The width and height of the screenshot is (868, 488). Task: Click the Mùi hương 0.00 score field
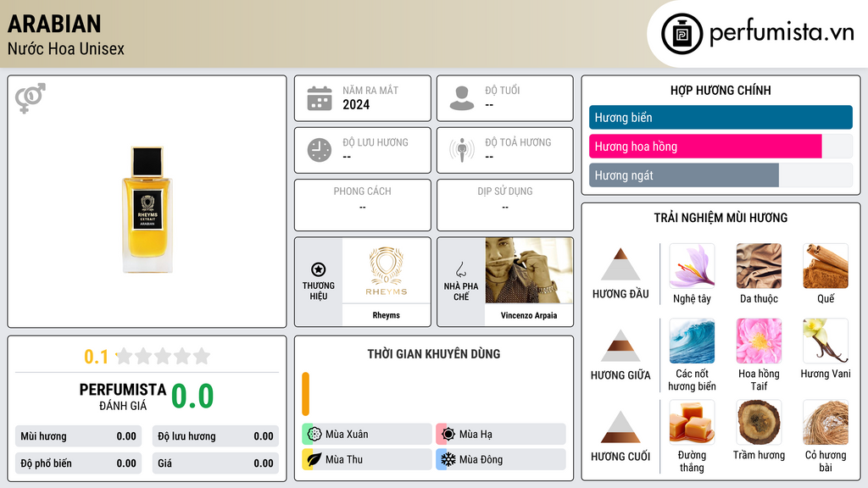(x=78, y=436)
